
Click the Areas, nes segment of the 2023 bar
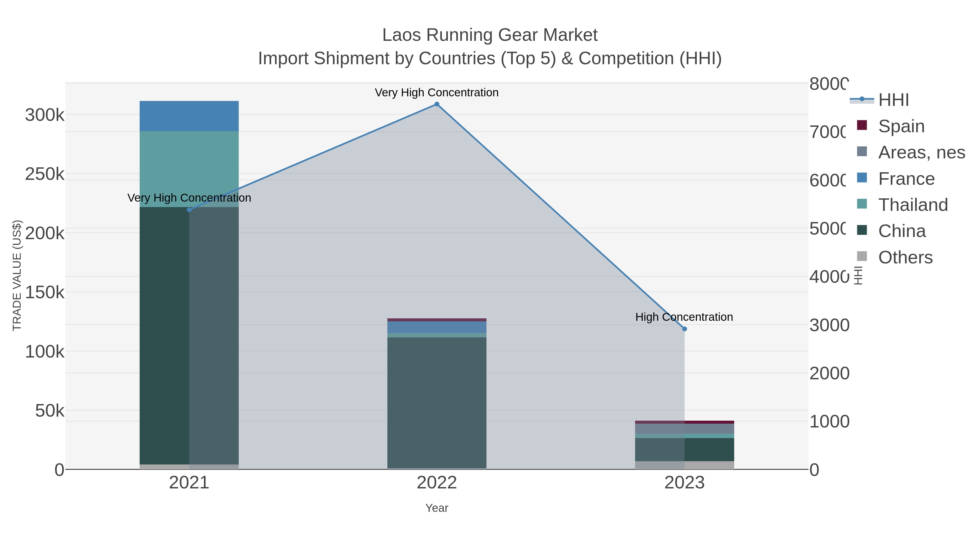pos(684,429)
